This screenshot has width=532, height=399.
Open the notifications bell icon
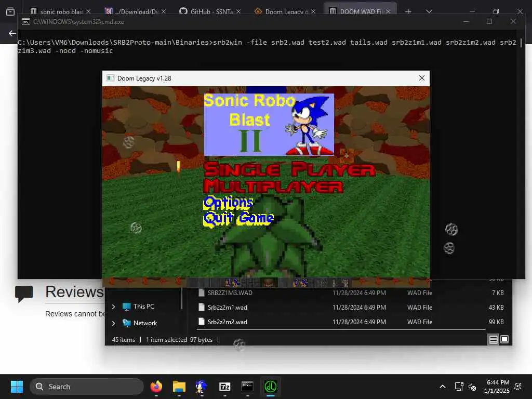click(518, 387)
